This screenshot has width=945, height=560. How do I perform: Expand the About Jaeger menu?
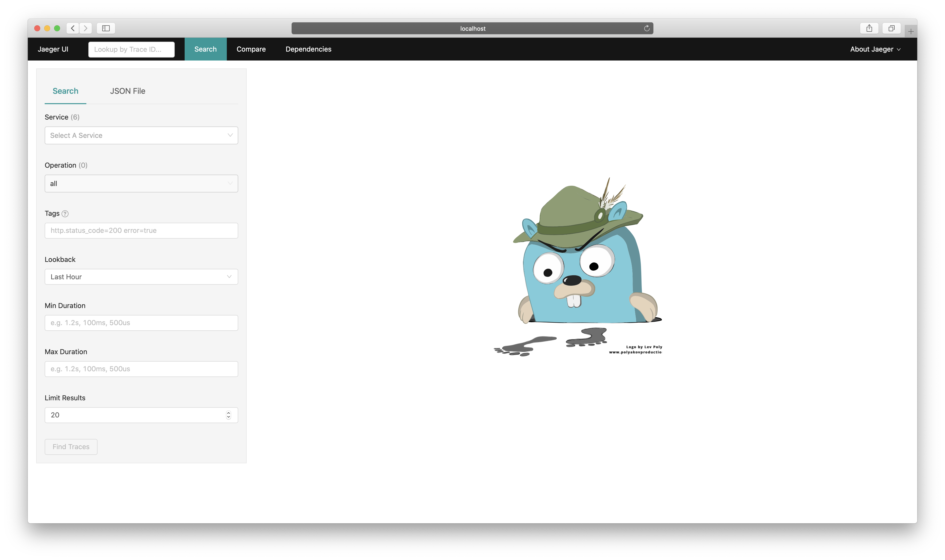pos(875,49)
